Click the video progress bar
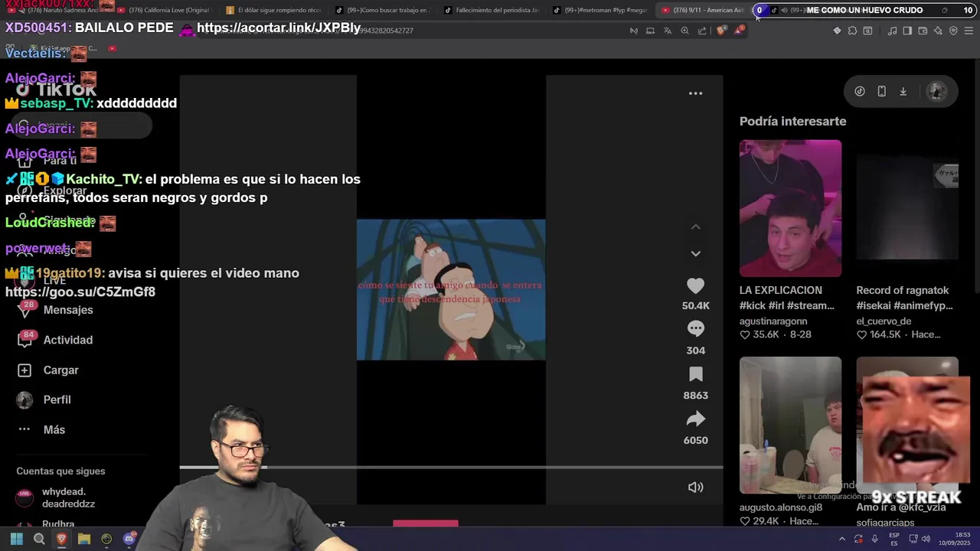 click(x=451, y=467)
